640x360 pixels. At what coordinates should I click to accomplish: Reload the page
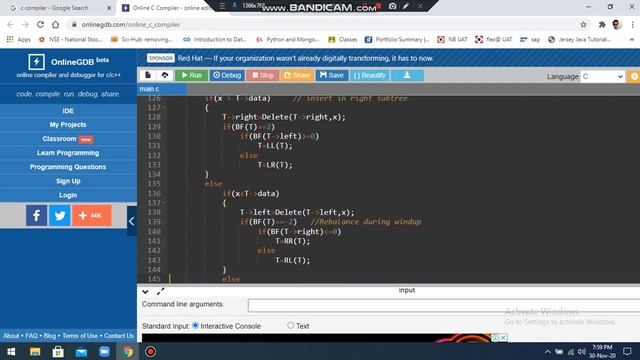pos(40,24)
